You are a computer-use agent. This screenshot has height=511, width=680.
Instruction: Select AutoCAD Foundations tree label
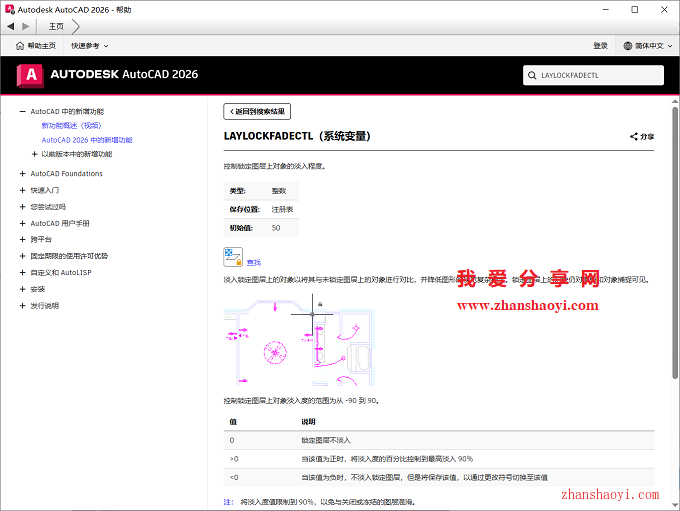coord(66,174)
